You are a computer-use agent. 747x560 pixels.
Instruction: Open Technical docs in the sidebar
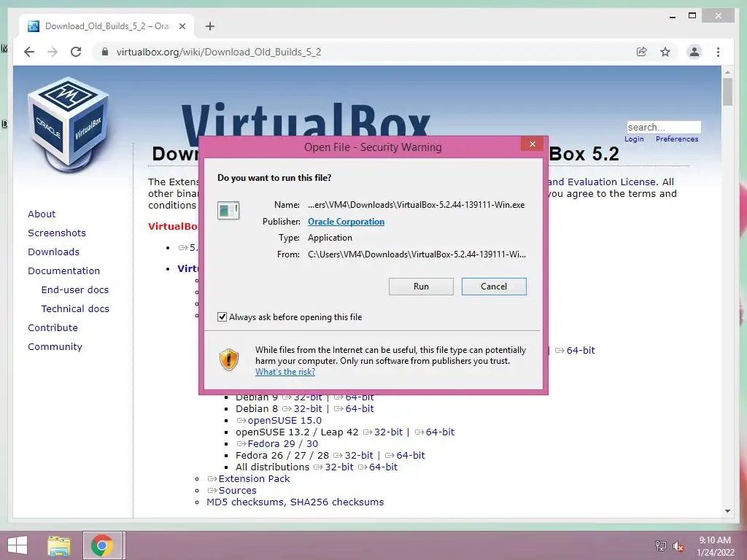75,308
